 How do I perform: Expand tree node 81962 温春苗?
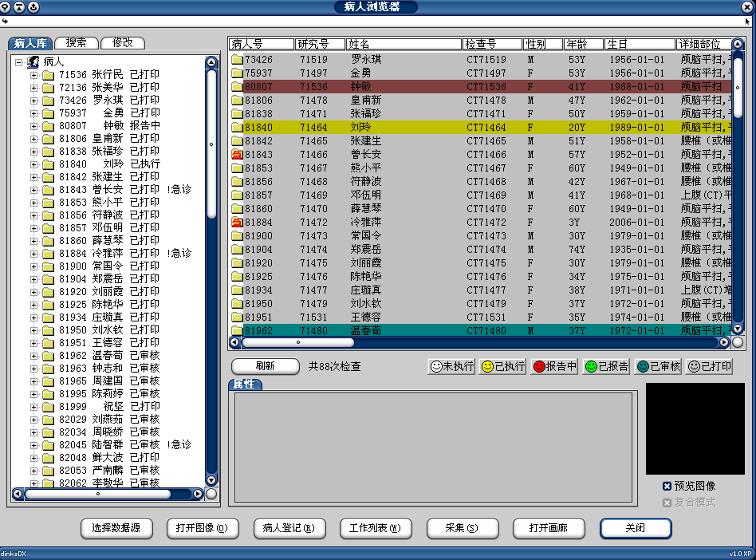pyautogui.click(x=33, y=356)
